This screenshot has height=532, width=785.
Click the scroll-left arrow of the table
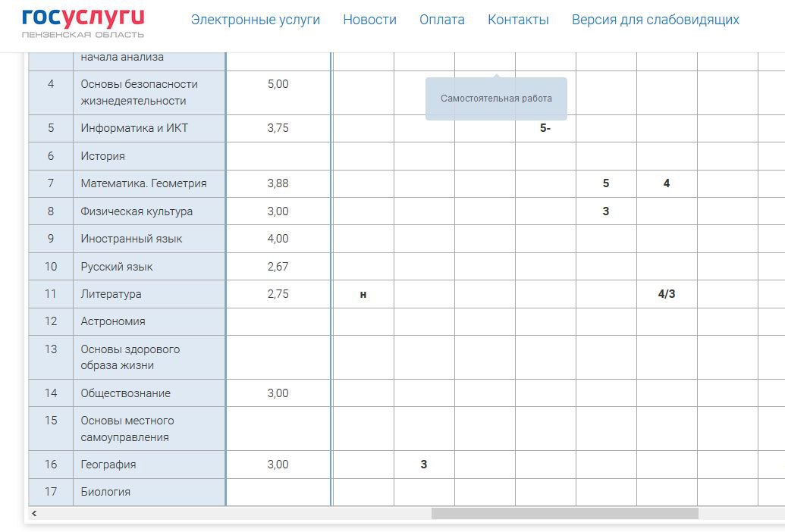click(x=35, y=513)
